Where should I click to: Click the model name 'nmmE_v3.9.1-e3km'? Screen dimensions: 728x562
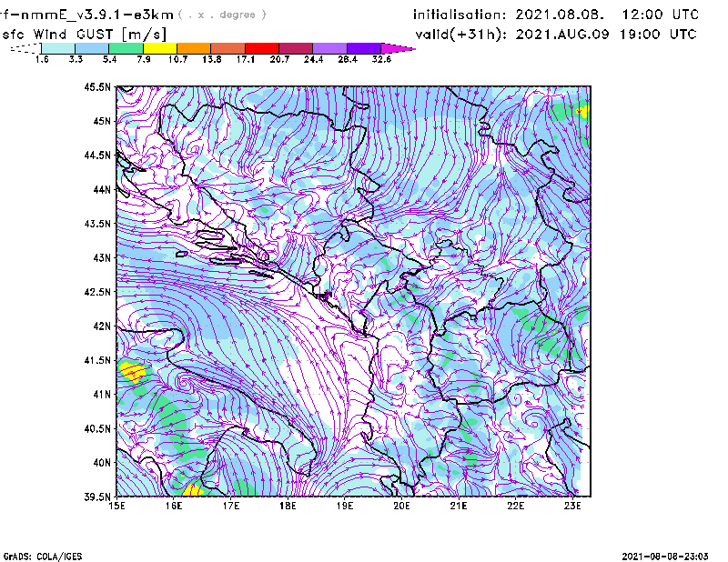click(x=97, y=15)
